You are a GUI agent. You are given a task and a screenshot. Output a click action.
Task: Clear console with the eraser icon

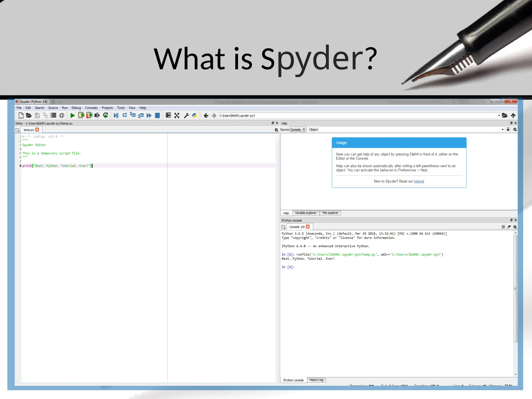click(509, 227)
